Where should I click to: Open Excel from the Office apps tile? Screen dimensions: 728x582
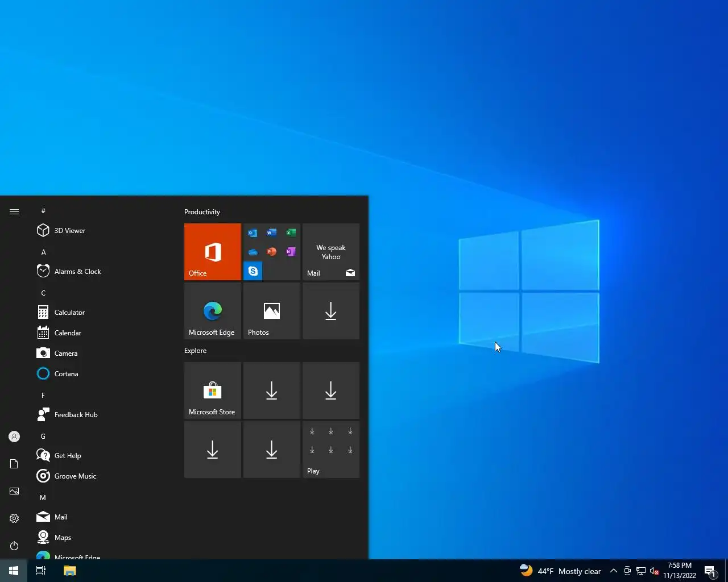291,233
